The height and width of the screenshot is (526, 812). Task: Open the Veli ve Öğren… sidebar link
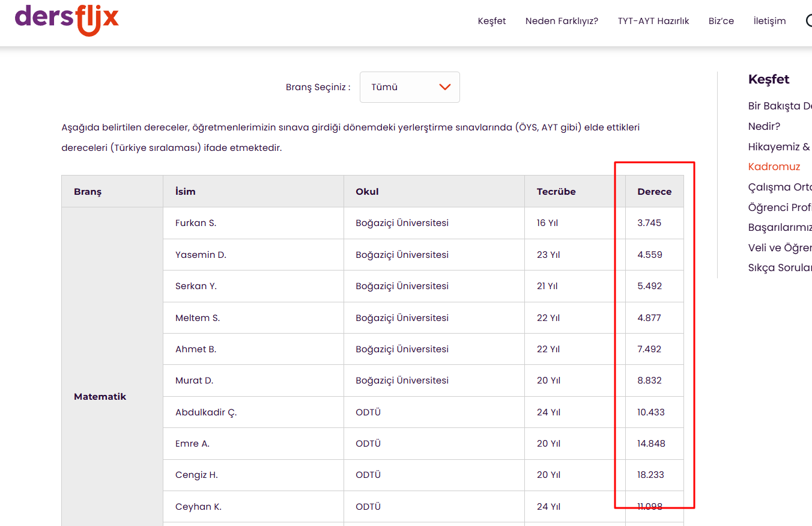780,248
